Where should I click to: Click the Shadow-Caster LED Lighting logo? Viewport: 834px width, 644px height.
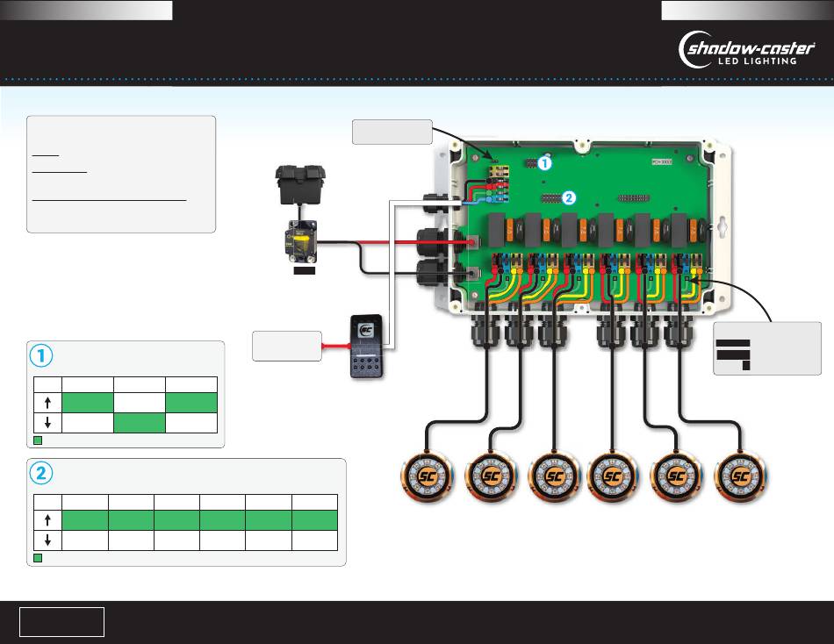[x=746, y=49]
